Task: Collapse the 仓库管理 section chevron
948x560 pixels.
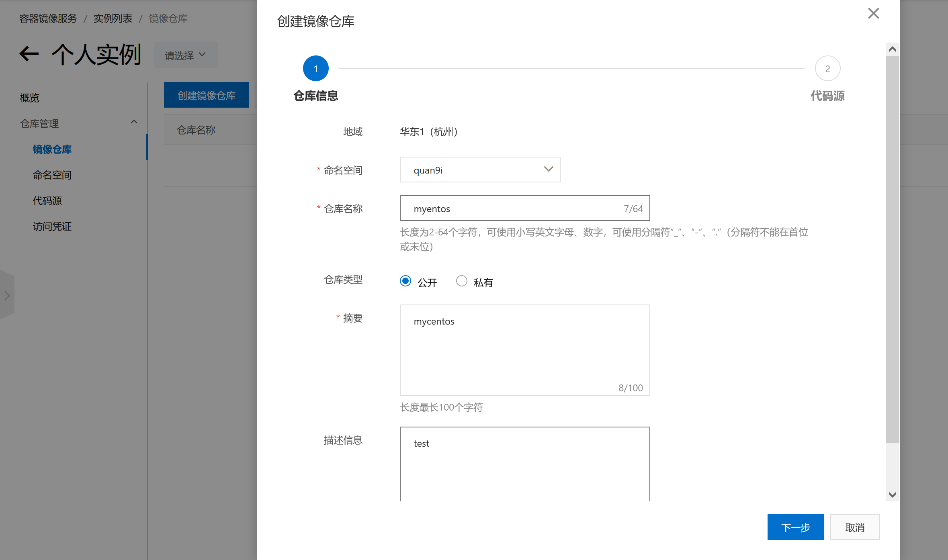Action: (x=134, y=122)
